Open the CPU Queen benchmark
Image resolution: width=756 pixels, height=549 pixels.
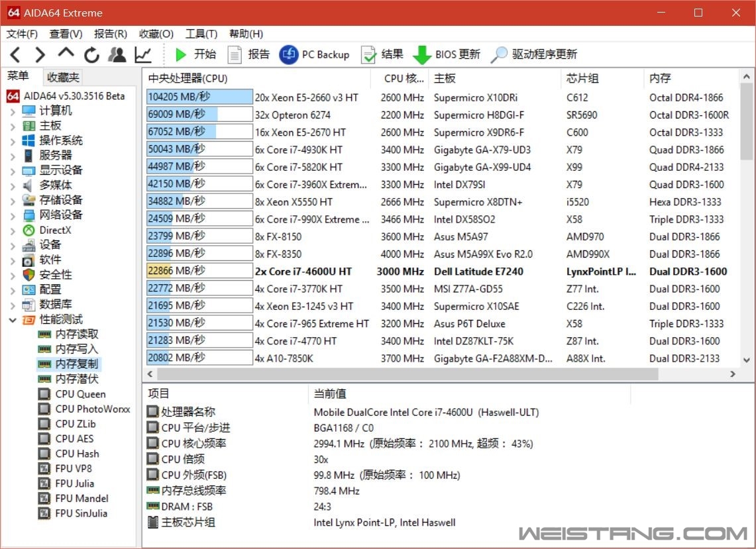click(72, 394)
